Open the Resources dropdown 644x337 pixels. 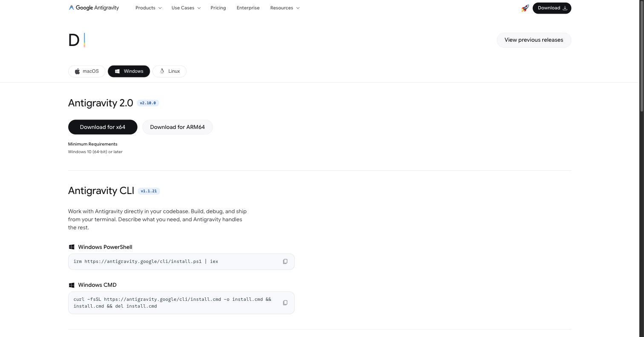[285, 8]
